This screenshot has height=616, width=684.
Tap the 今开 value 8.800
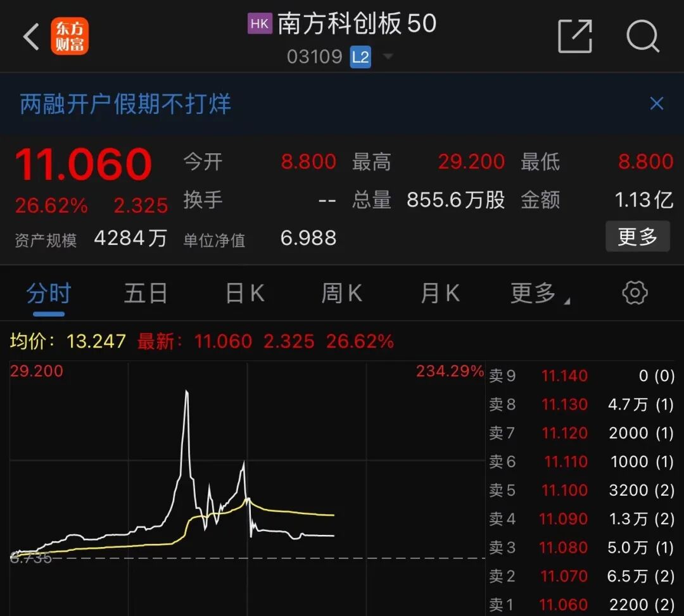[x=308, y=161]
